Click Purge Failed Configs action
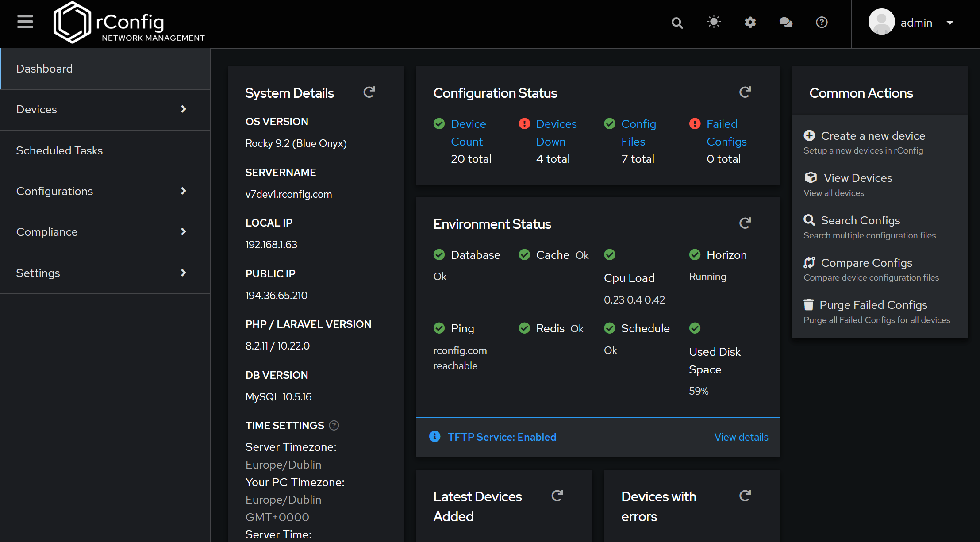This screenshot has height=542, width=980. tap(873, 305)
